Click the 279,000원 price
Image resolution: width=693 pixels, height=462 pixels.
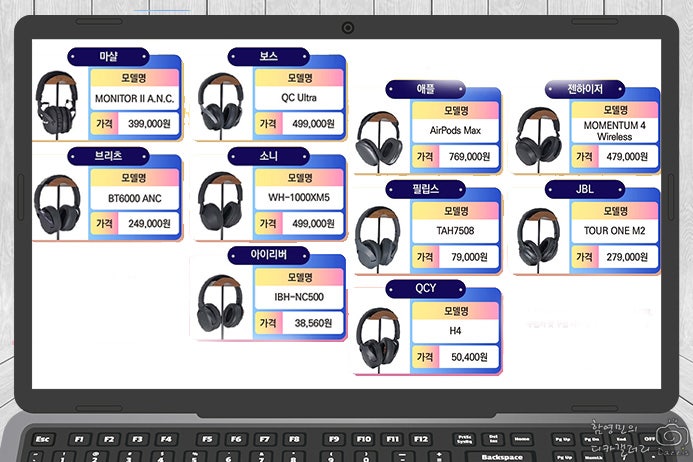[627, 257]
